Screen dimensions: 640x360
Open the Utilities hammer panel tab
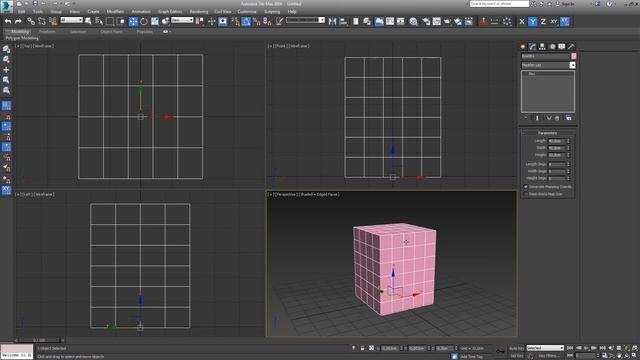571,47
